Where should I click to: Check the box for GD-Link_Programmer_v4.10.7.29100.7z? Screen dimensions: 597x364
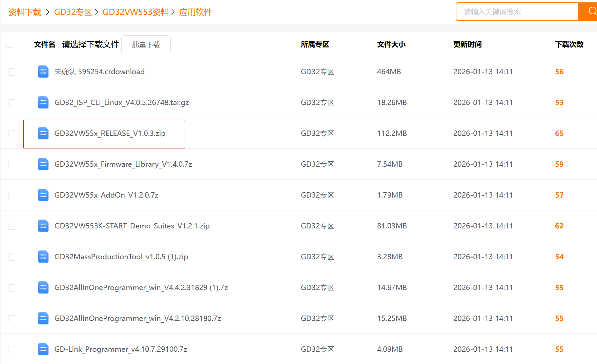[x=12, y=349]
